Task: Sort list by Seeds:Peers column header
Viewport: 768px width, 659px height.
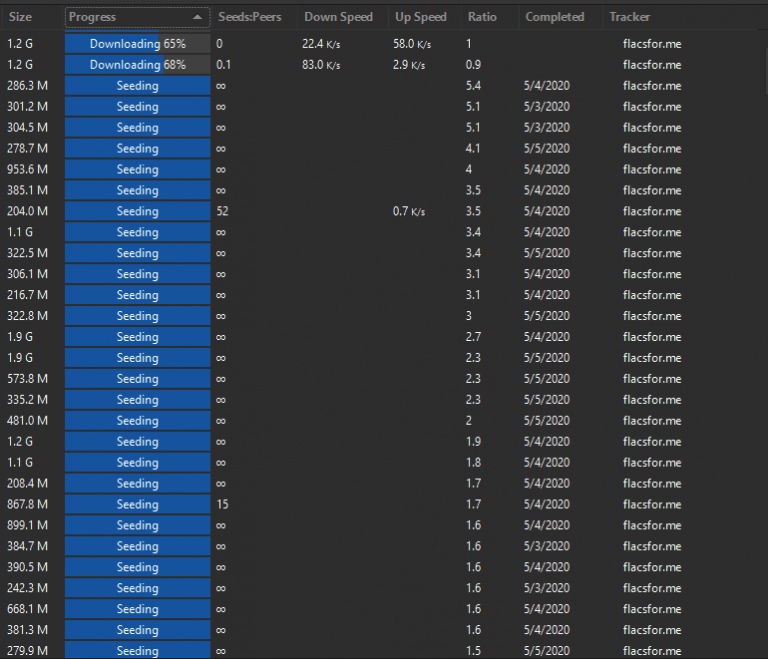Action: (x=250, y=17)
